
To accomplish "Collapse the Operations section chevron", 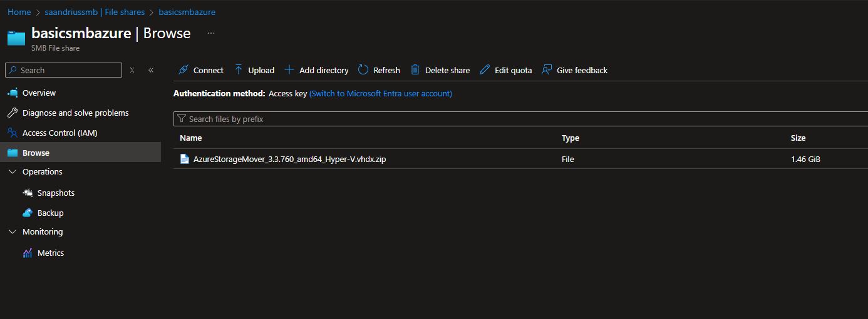I will pos(13,171).
